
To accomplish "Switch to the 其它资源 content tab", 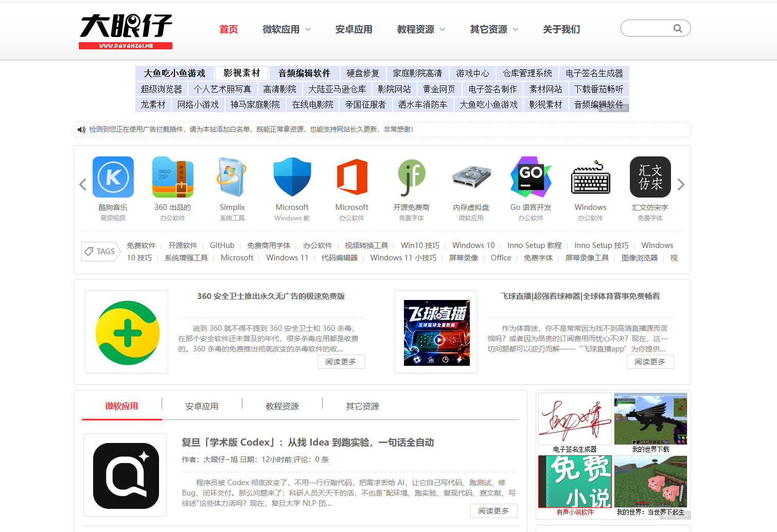I will 362,406.
